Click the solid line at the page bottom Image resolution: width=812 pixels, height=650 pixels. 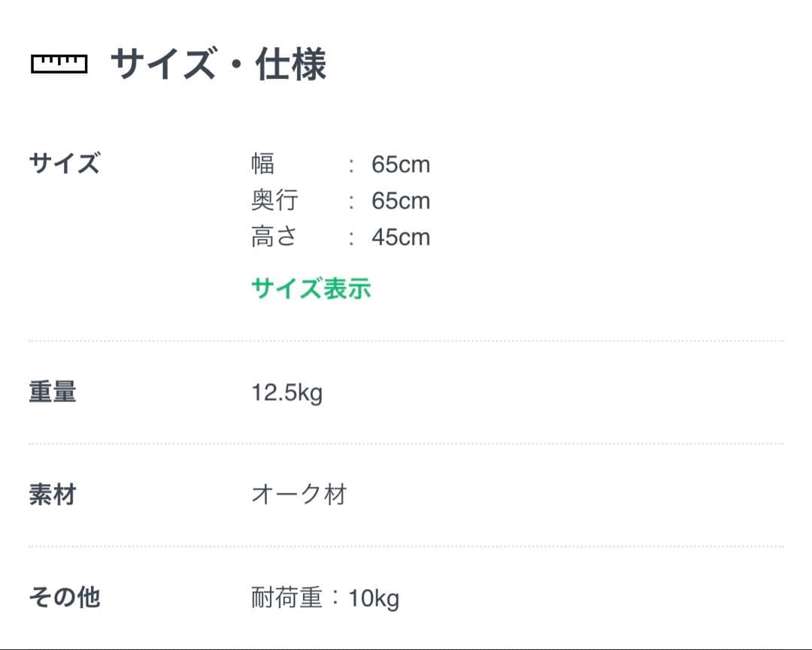406,646
